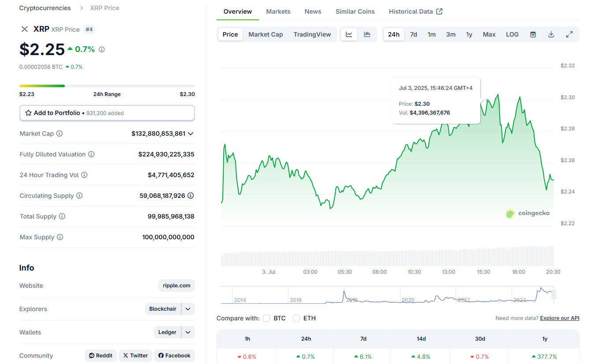
Task: Click the 24h Range progress bar
Action: (107, 86)
